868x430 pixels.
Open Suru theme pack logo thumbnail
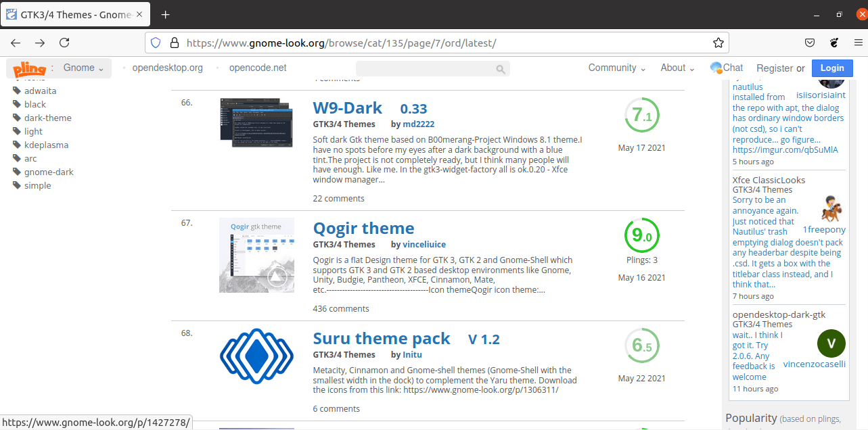point(256,356)
